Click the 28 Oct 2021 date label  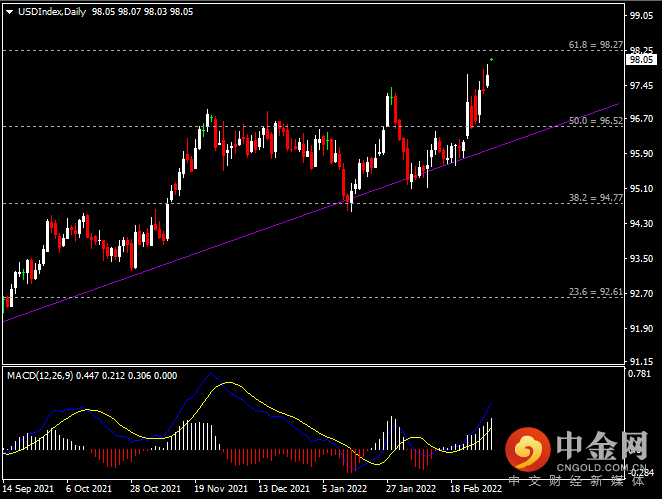[155, 488]
